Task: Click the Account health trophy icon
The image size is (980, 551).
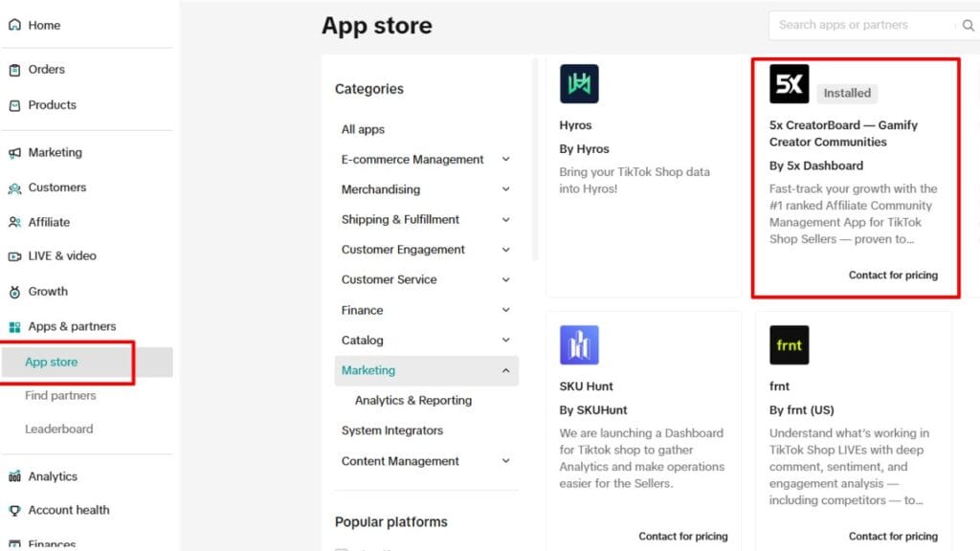Action: [x=14, y=511]
